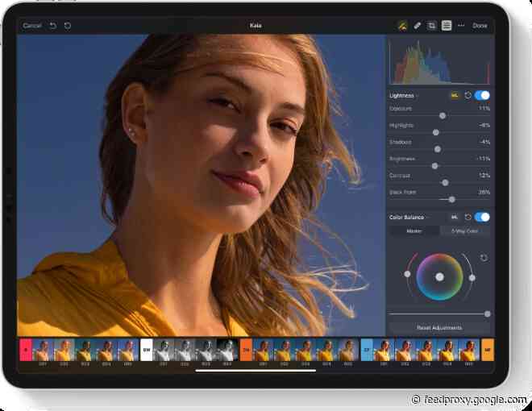
Task: Click the Kate document title
Action: click(256, 26)
